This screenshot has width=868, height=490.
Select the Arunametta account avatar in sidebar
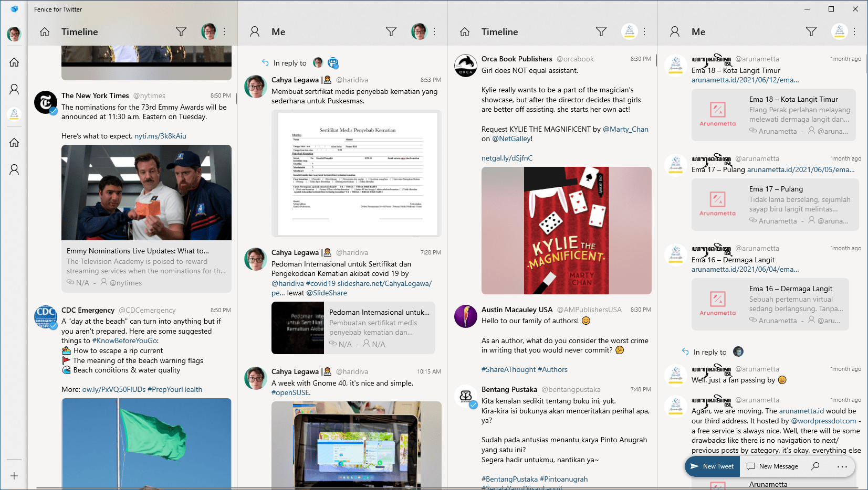pyautogui.click(x=14, y=114)
